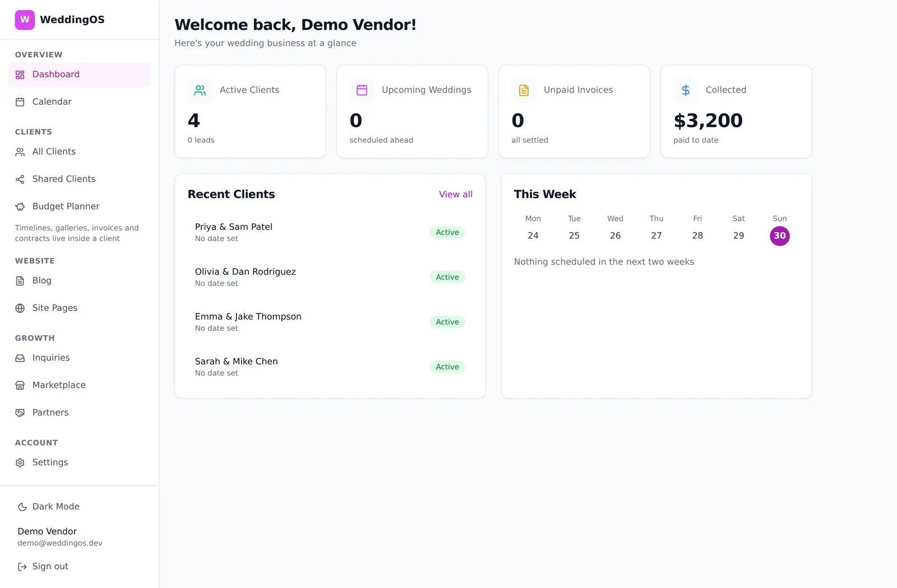Click the Unpaid Invoices document icon
Screen dimensions: 897x588
tap(524, 90)
